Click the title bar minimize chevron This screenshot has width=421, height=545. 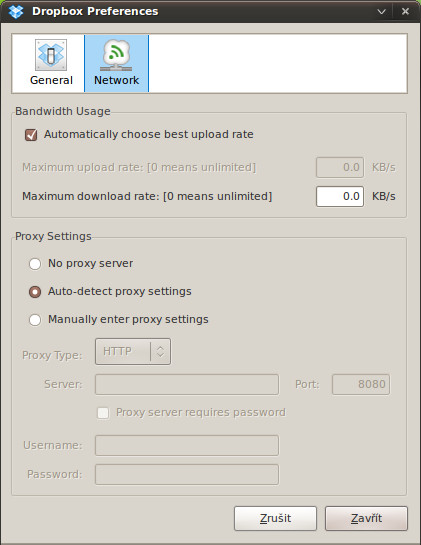click(381, 11)
